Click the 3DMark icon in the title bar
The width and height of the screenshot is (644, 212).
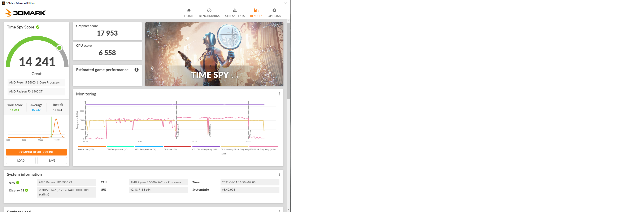pyautogui.click(x=4, y=3)
